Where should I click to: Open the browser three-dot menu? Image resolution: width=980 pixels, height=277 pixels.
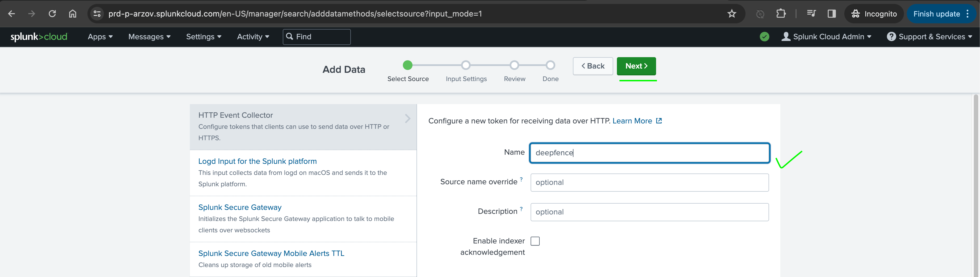pyautogui.click(x=968, y=14)
